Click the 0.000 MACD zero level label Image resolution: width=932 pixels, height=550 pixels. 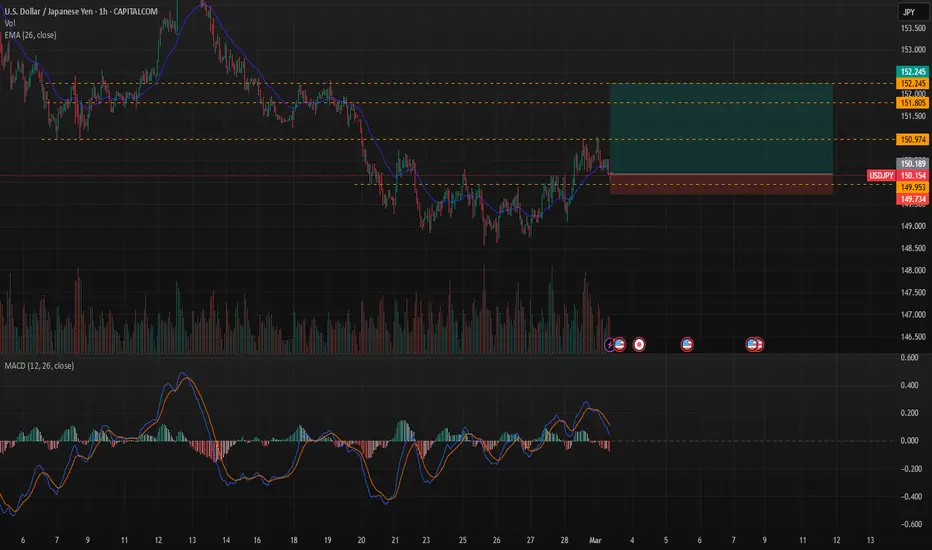(909, 441)
